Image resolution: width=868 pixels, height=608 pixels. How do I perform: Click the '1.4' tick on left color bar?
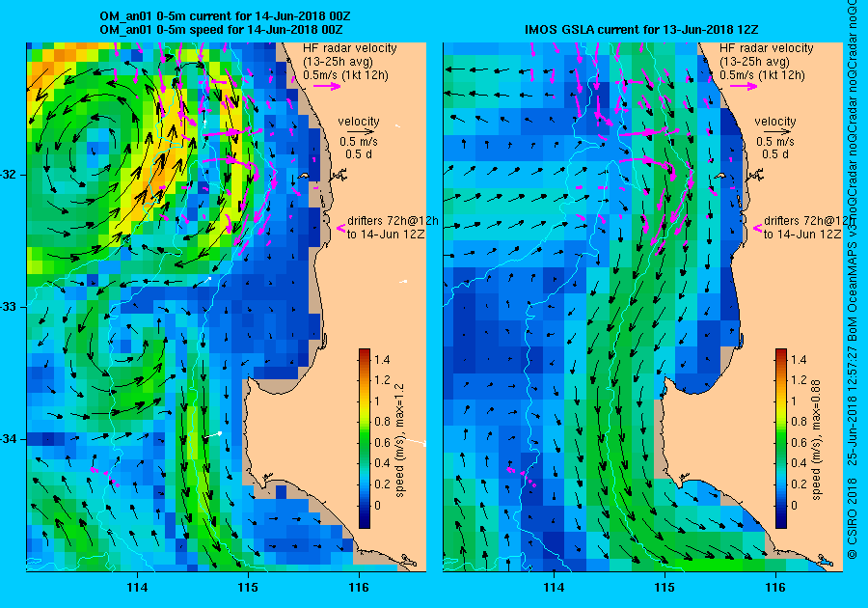tap(382, 360)
